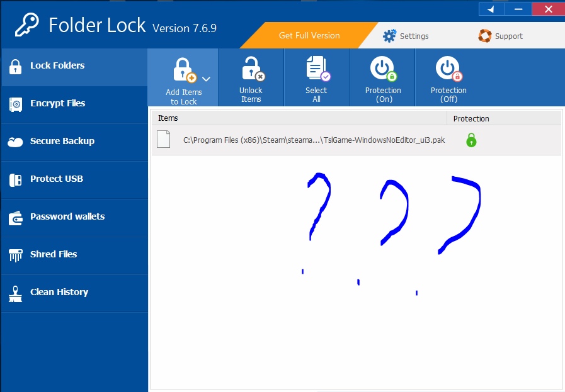Image resolution: width=565 pixels, height=392 pixels.
Task: Click the Folder Lock key logo
Action: tap(26, 25)
